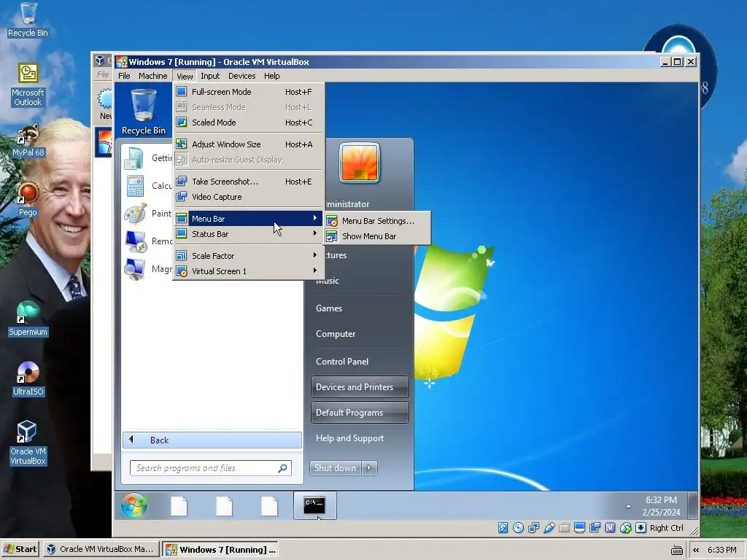The height and width of the screenshot is (560, 747).
Task: Open Games from Start menu
Action: [x=329, y=308]
